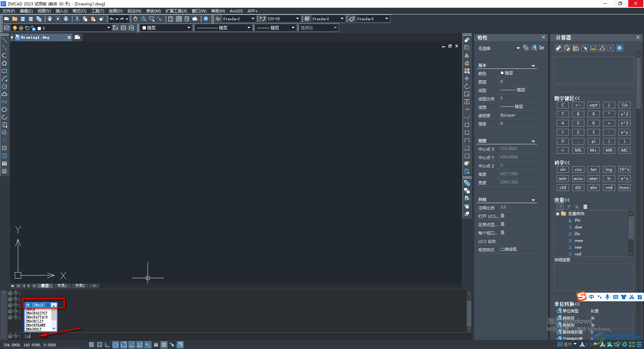Click the sin function button
Viewport: 644px width, 349px height.
562,169
